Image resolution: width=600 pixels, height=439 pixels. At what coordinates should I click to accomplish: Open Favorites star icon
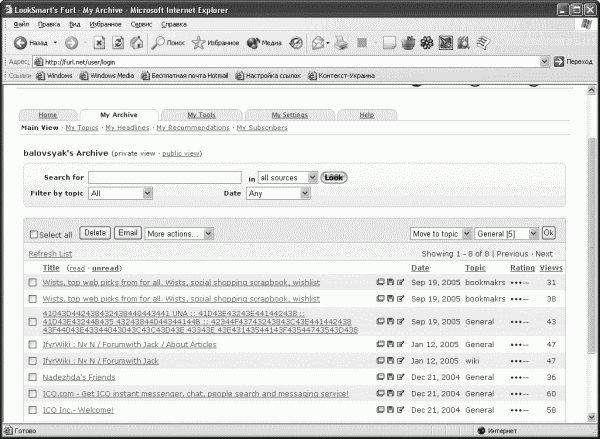click(x=198, y=43)
